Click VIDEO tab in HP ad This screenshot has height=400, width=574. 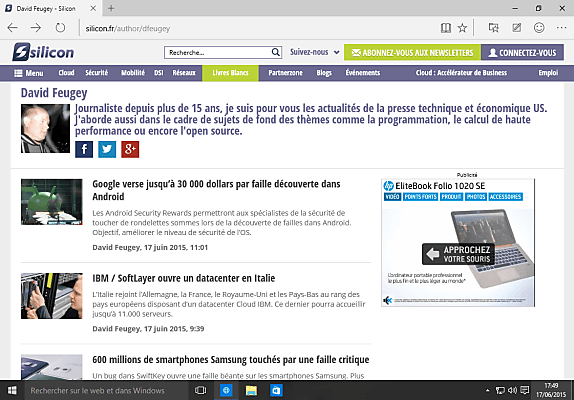click(392, 197)
